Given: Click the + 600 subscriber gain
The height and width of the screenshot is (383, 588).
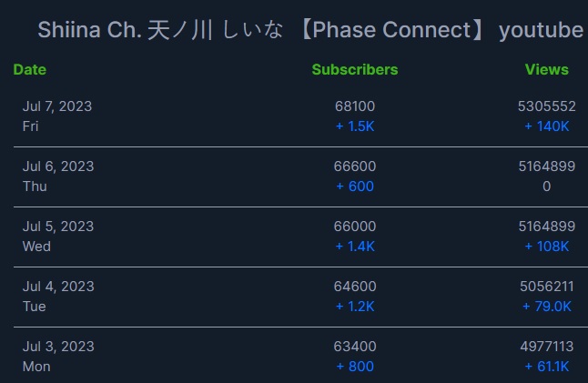Looking at the screenshot, I should 355,186.
